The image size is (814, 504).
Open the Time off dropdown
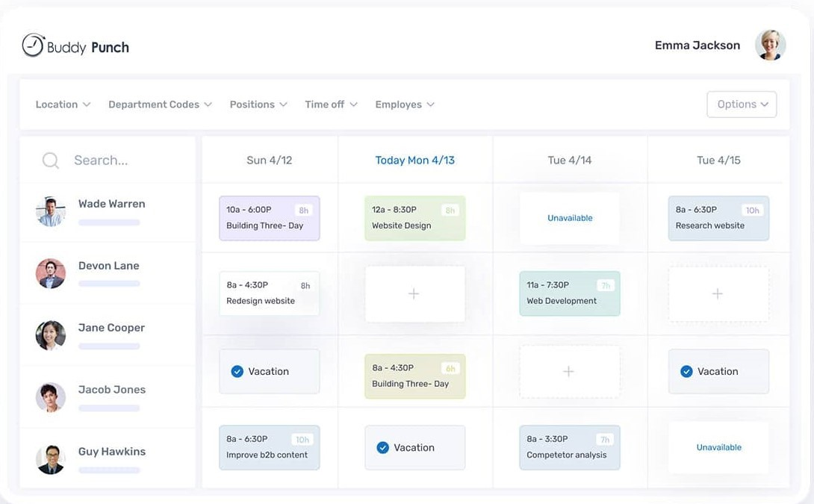click(331, 105)
